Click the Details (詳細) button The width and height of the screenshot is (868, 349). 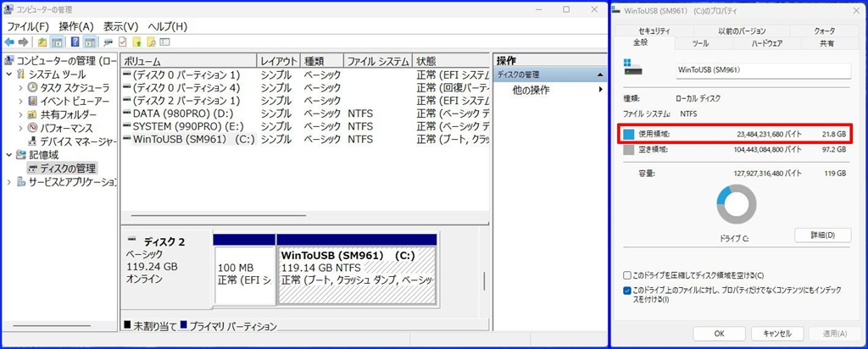pyautogui.click(x=822, y=235)
